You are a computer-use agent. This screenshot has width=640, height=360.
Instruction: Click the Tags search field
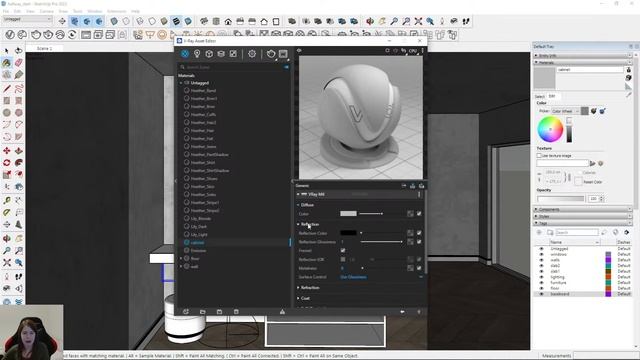pos(577,232)
